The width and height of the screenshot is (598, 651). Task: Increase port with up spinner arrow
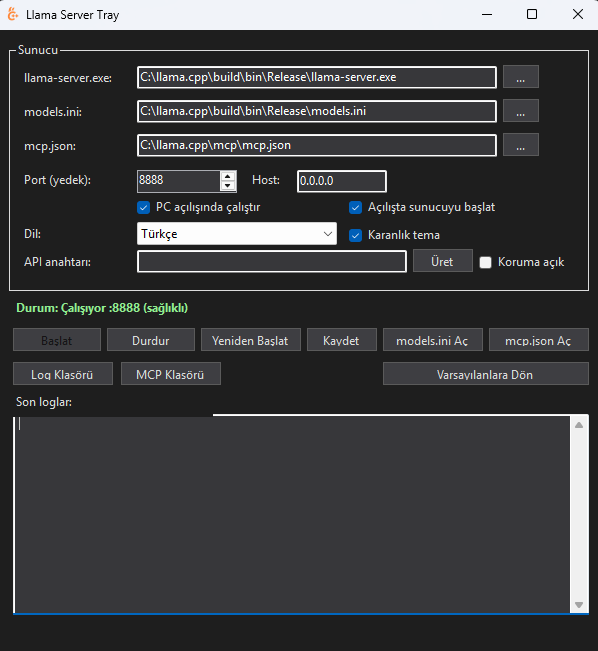[228, 176]
